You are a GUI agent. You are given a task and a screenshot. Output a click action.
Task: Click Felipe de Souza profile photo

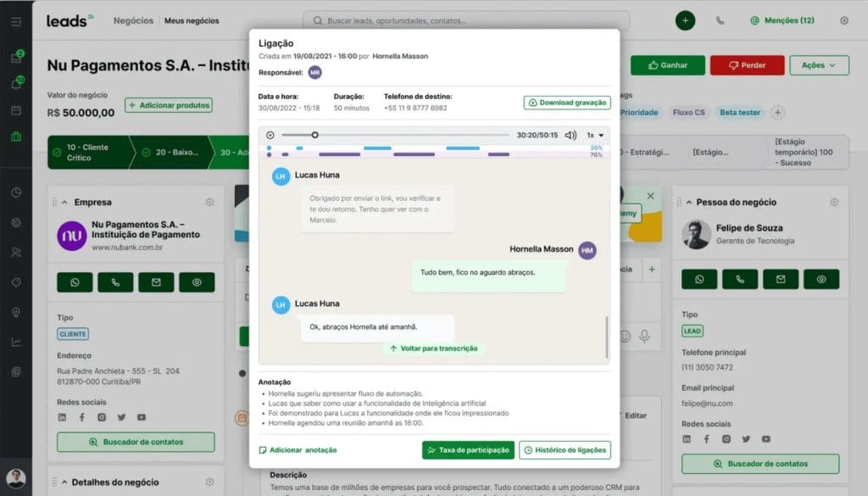[697, 234]
